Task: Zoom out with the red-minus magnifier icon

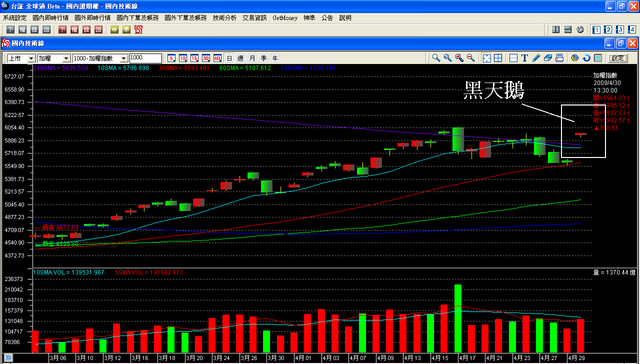Action: point(471,58)
